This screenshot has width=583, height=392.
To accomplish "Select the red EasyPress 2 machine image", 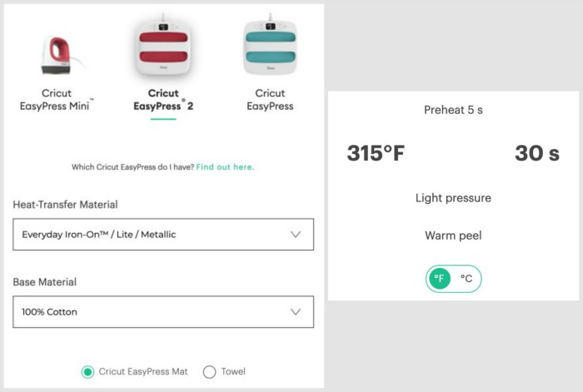I will tap(163, 46).
